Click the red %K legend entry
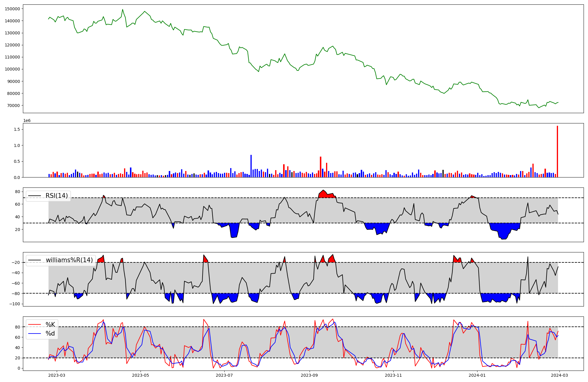 pos(50,325)
